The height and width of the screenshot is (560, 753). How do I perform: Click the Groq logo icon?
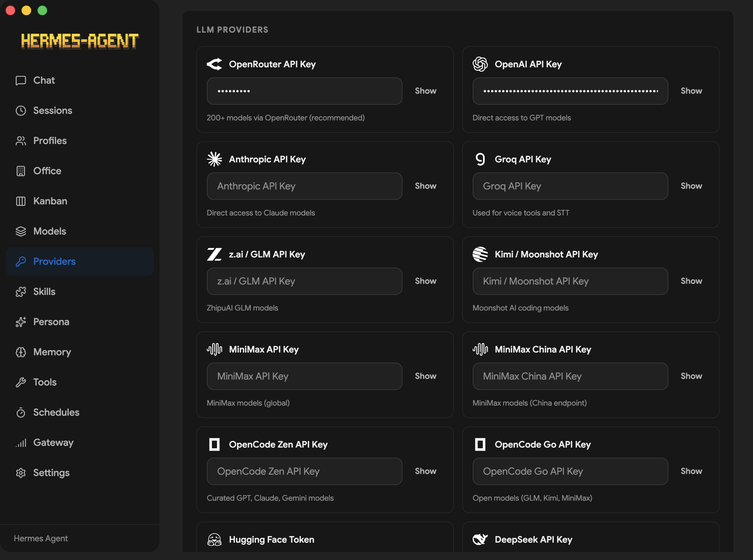pos(480,159)
